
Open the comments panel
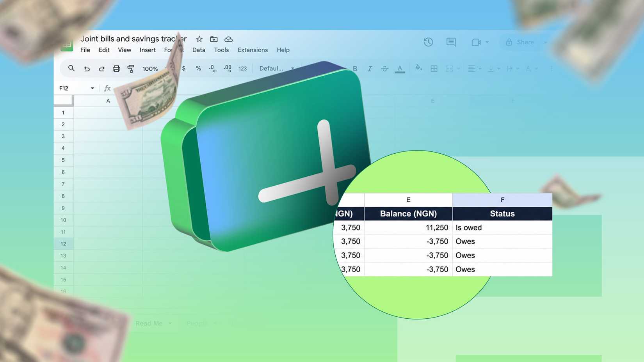tap(451, 42)
